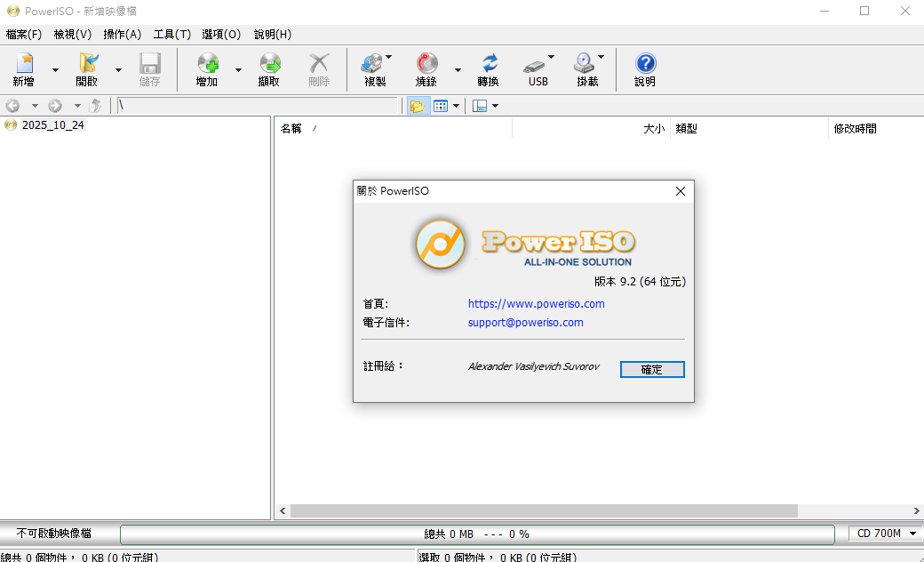
Task: Select the 2025_10_24 tree item
Action: pos(52,125)
